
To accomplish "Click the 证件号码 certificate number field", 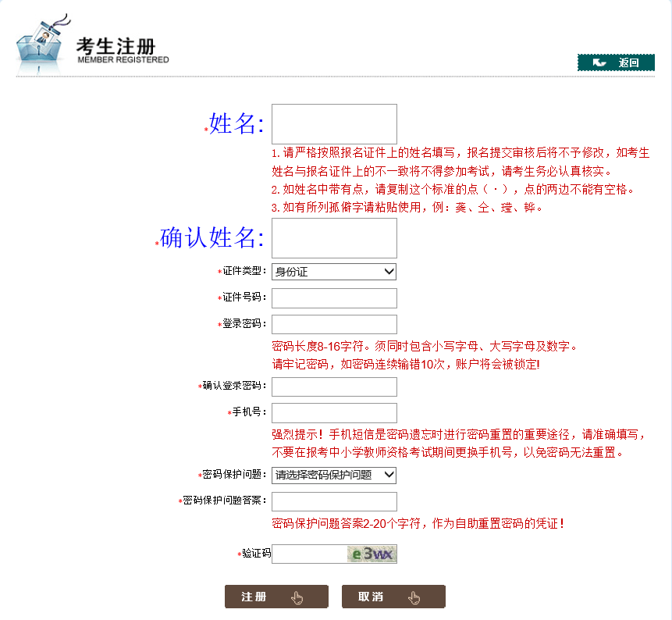I will [334, 298].
